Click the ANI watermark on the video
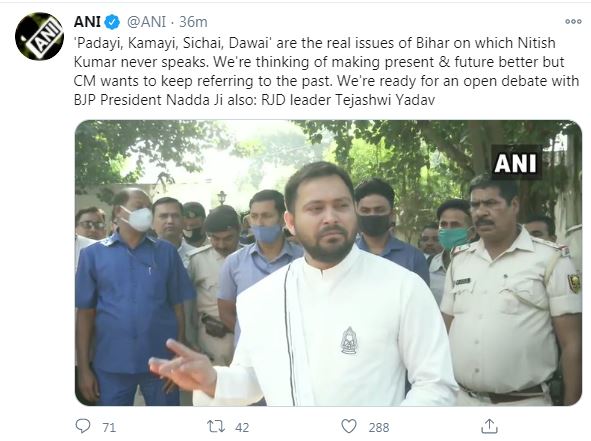Viewport: 591px width, 441px height. (x=516, y=162)
